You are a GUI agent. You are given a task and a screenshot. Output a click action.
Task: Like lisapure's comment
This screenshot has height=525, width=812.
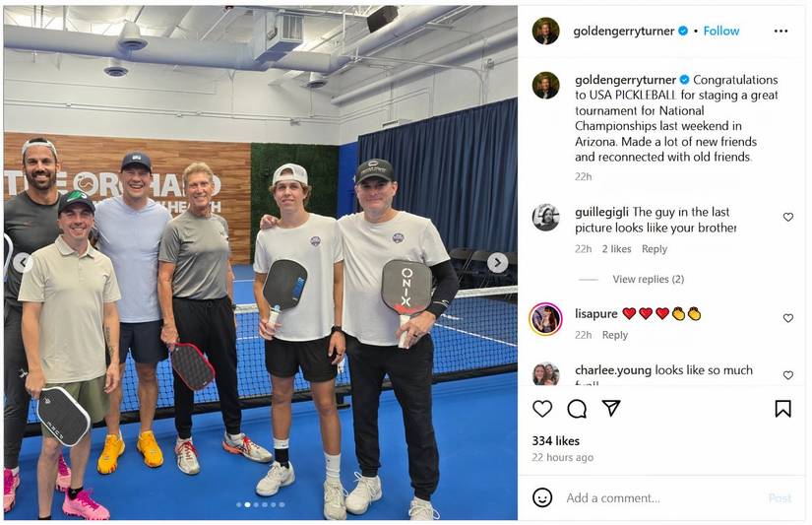click(787, 318)
